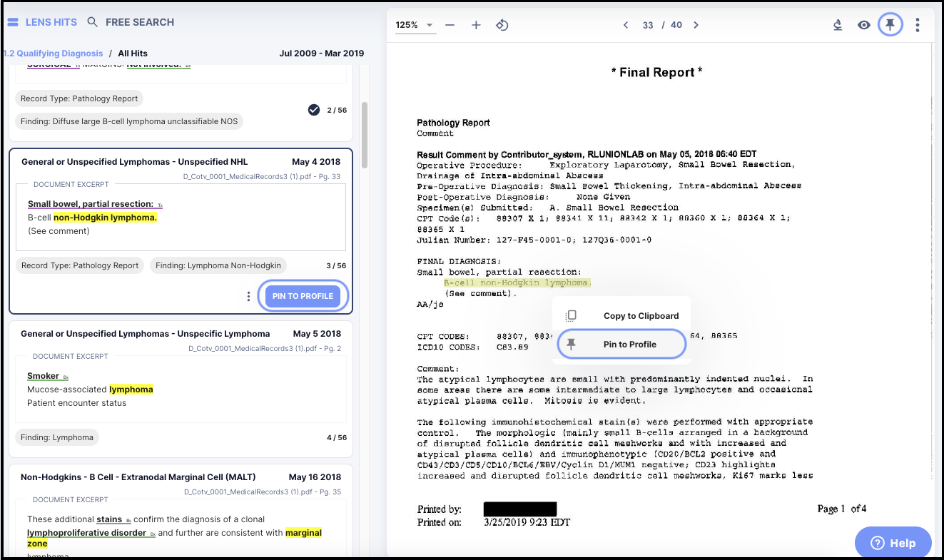Viewport: 944px width, 560px height.
Task: Go to the previous page with the left chevron
Action: pos(625,24)
